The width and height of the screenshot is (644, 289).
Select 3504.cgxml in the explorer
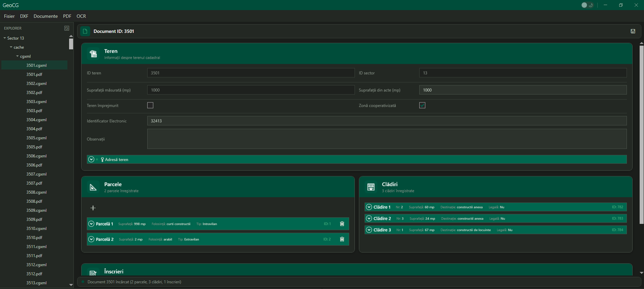click(x=37, y=120)
